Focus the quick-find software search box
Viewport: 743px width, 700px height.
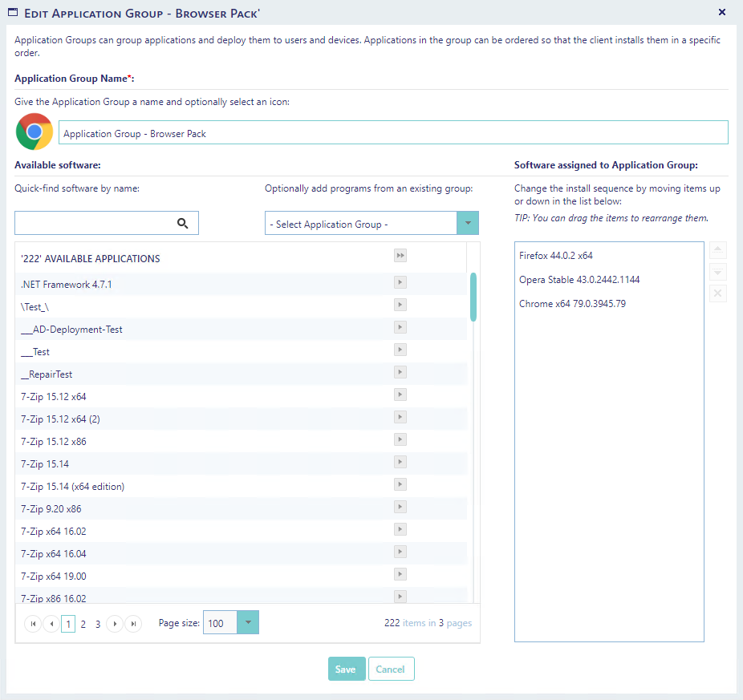pyautogui.click(x=95, y=224)
